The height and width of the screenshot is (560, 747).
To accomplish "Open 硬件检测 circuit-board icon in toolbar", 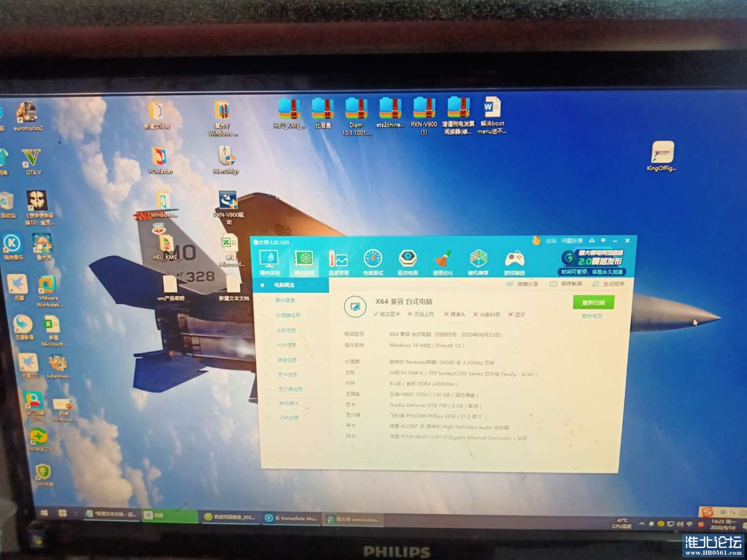I will point(304,261).
